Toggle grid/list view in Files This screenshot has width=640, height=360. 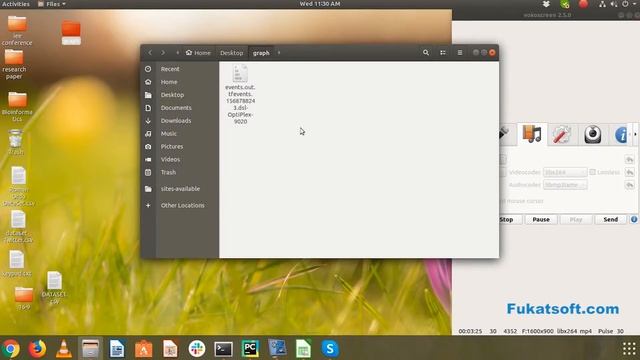pyautogui.click(x=443, y=53)
